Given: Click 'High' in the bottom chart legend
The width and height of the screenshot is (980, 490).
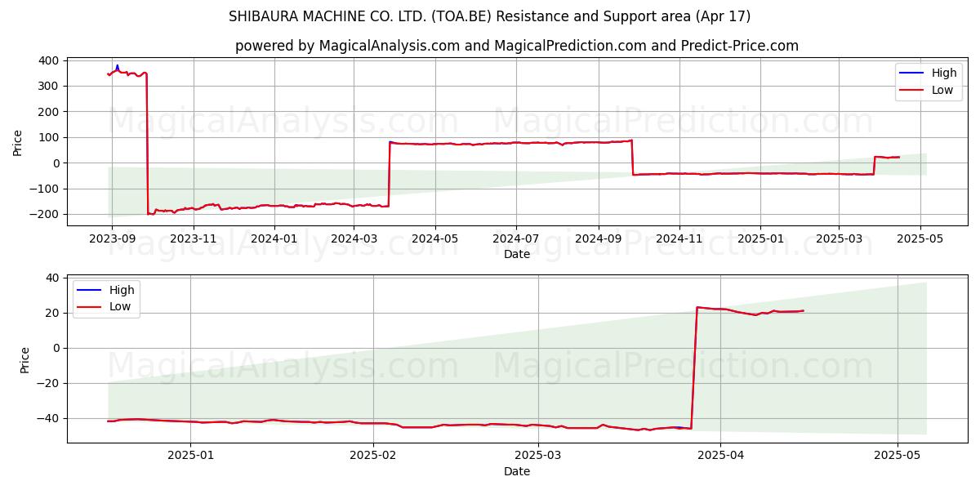Looking at the screenshot, I should pyautogui.click(x=122, y=290).
